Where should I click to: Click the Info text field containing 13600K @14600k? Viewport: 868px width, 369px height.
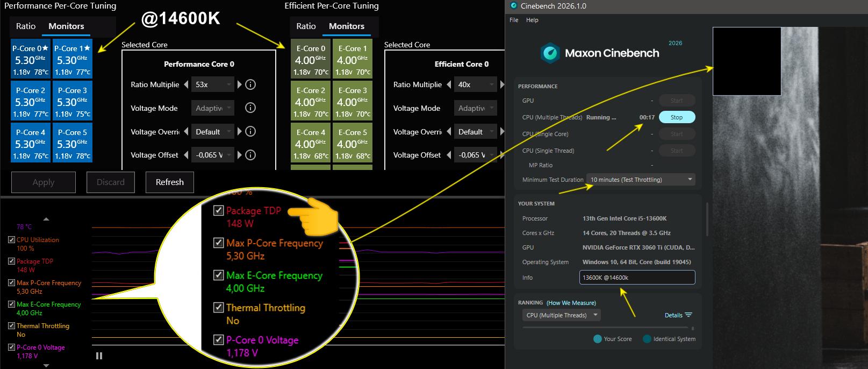(637, 278)
